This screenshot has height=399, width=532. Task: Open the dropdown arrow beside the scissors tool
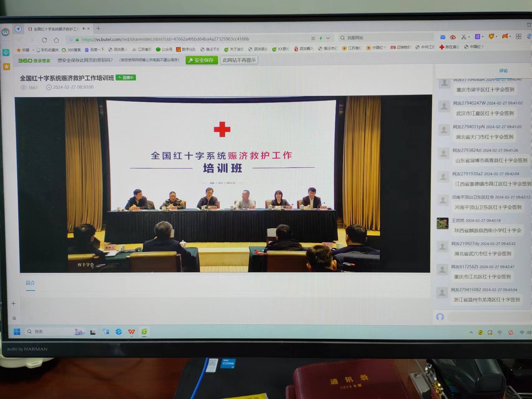(469, 37)
